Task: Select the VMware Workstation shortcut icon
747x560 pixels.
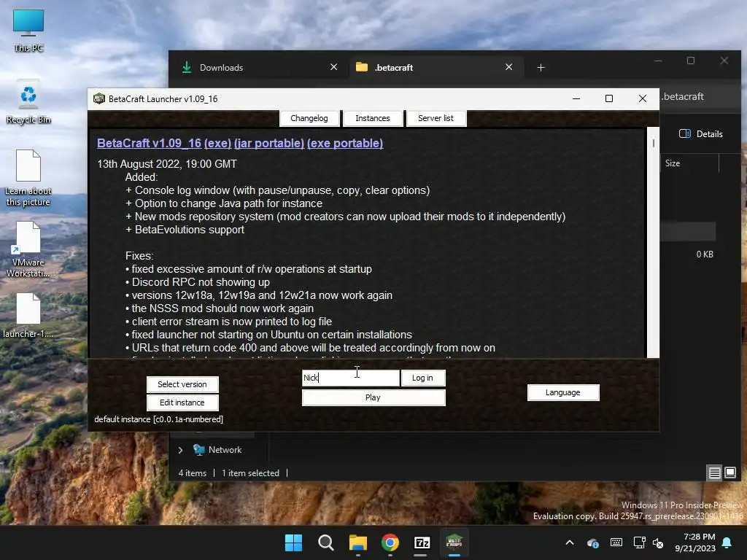Action: (28, 249)
